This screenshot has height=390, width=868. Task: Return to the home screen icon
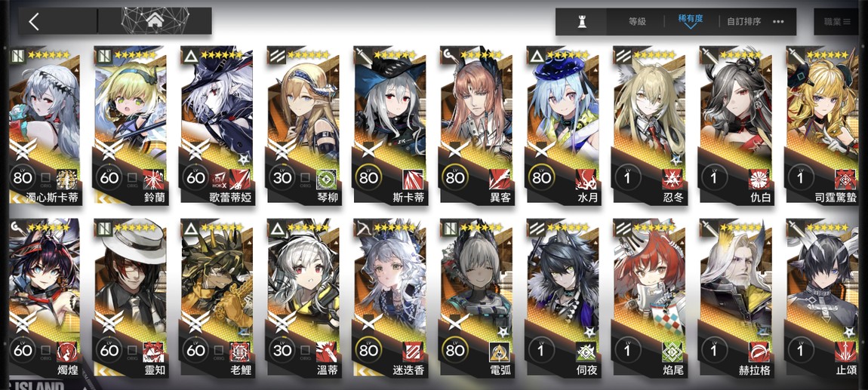pos(155,22)
